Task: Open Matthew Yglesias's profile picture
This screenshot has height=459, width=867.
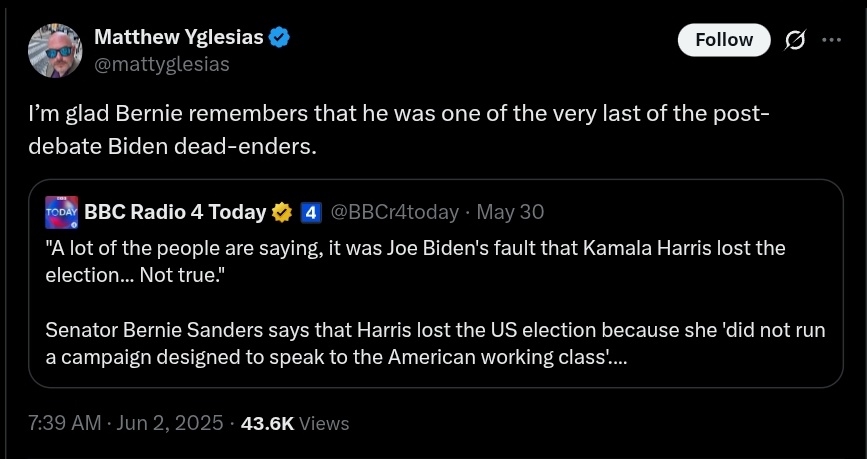Action: pos(54,50)
